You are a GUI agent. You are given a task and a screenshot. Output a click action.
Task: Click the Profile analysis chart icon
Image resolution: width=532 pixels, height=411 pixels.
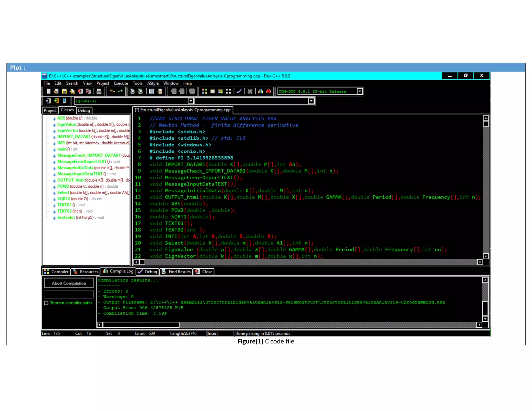coord(260,91)
